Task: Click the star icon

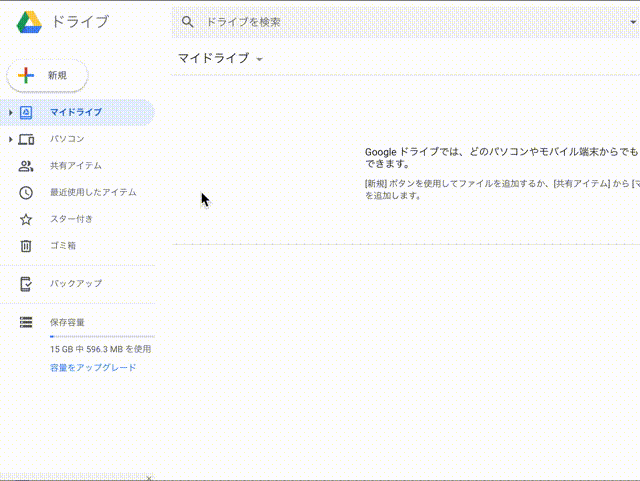Action: tap(26, 219)
